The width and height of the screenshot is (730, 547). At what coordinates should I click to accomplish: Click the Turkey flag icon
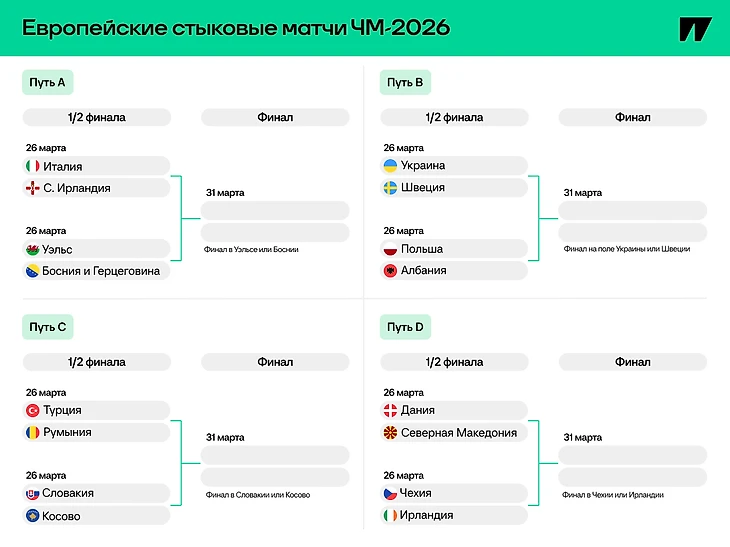click(x=32, y=410)
